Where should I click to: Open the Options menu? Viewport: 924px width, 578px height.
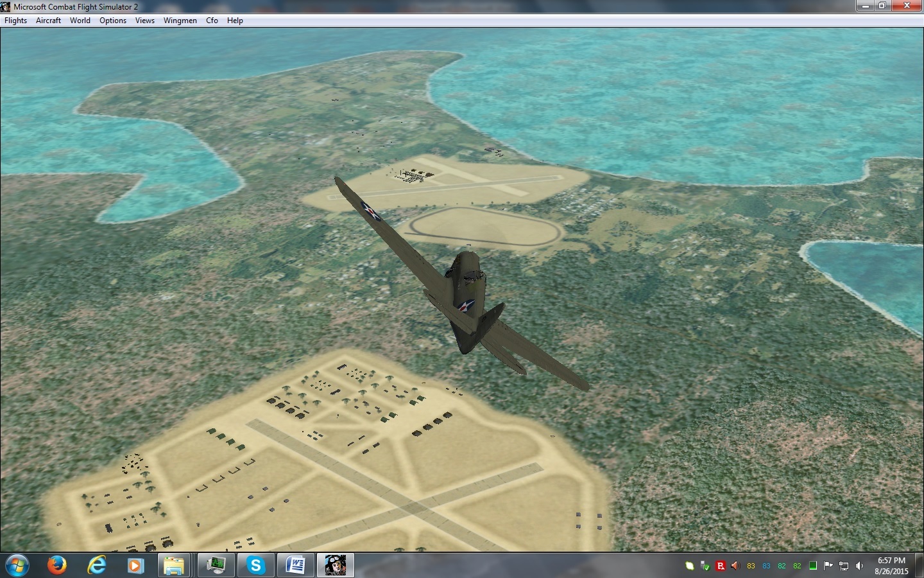(113, 21)
